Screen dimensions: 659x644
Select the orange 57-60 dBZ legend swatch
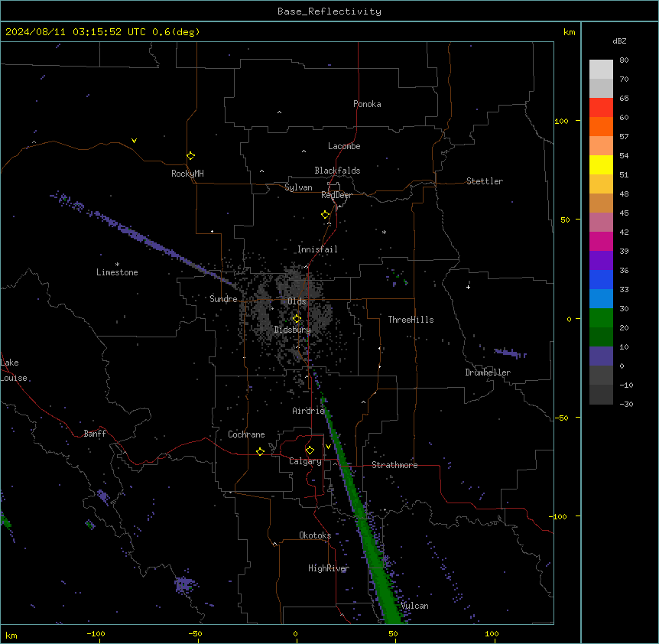tap(601, 126)
